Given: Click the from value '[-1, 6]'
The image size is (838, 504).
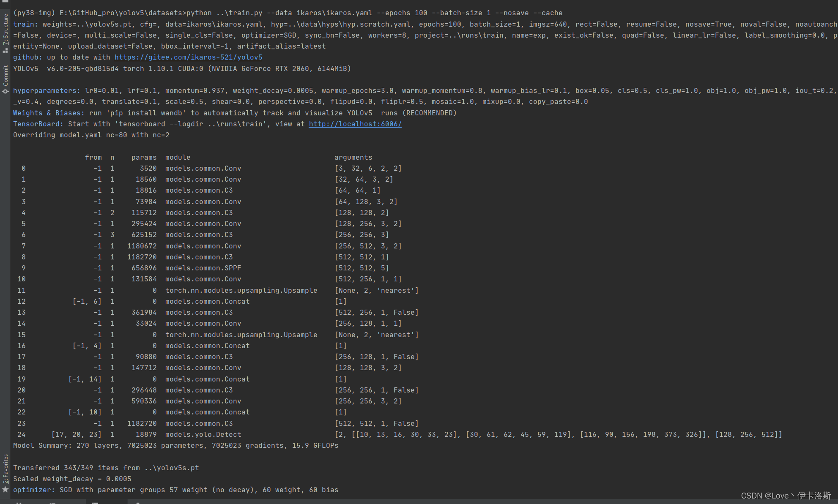Looking at the screenshot, I should pos(87,302).
